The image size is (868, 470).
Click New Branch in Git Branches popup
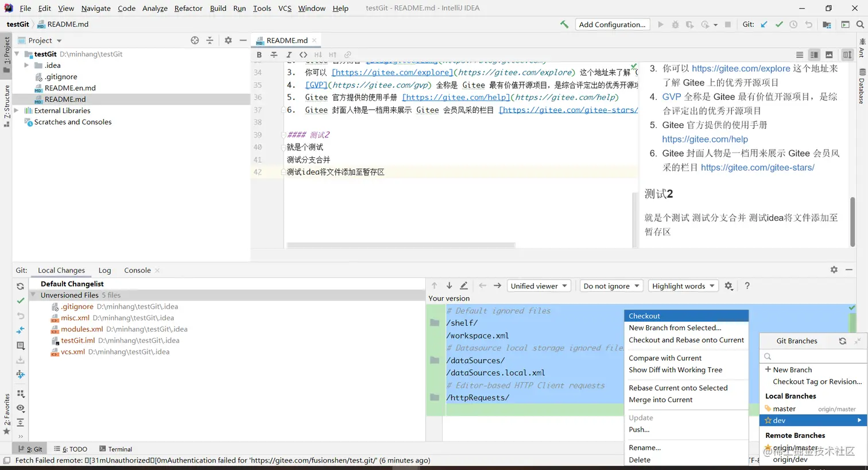[x=792, y=370]
